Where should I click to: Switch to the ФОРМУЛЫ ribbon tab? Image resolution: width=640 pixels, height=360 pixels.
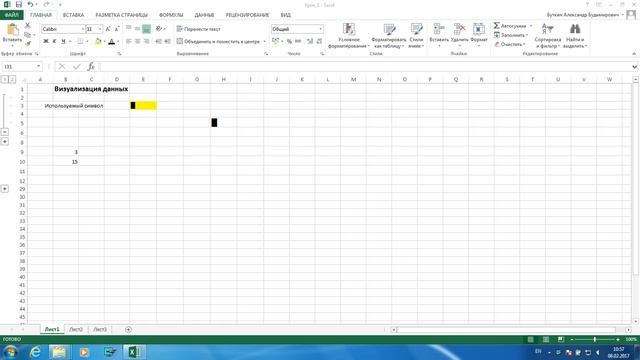click(171, 15)
